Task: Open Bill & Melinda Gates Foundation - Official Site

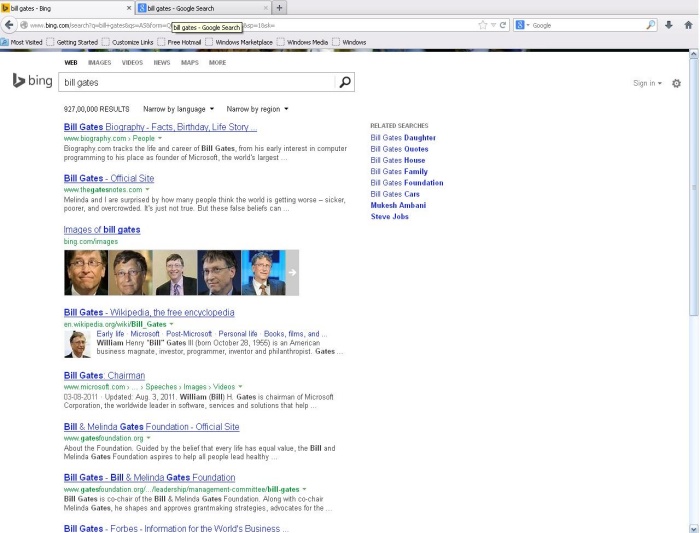Action: (x=151, y=426)
